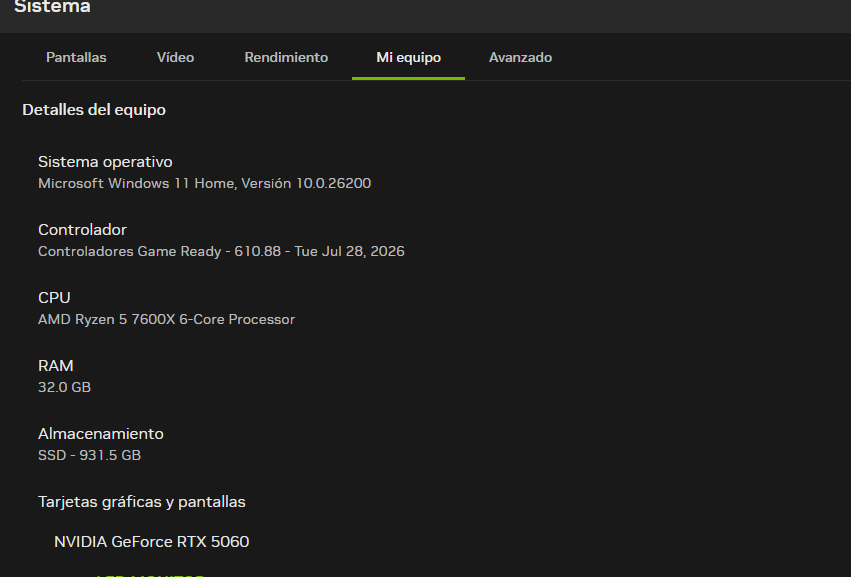Image resolution: width=851 pixels, height=577 pixels.
Task: Open the Vídeo tab
Action: [175, 58]
